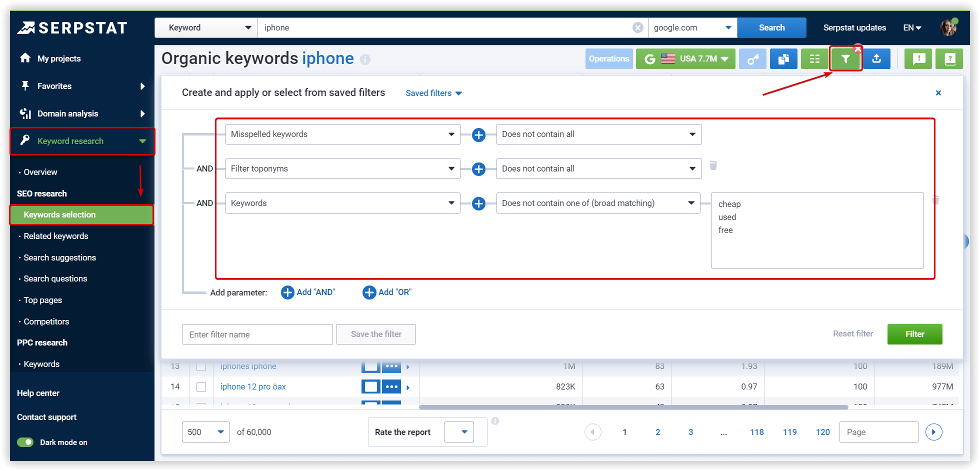This screenshot has width=980, height=471.
Task: Click Reset filter
Action: coord(853,333)
